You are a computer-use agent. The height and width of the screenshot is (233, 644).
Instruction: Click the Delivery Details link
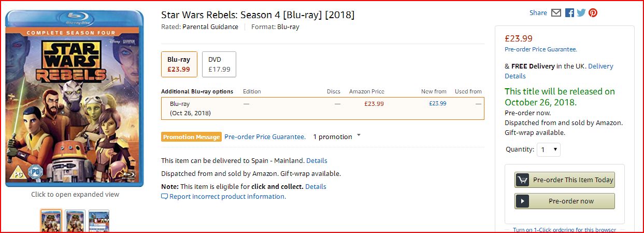point(600,66)
